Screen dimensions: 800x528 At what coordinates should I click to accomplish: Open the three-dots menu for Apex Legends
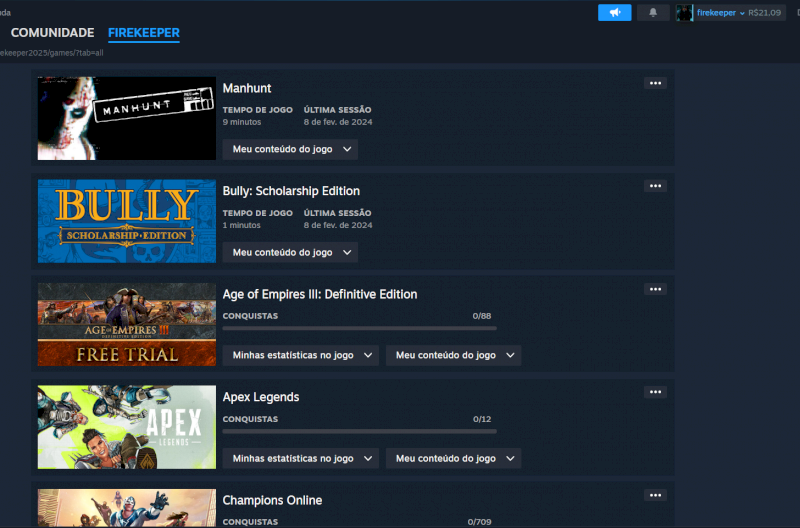click(x=655, y=392)
